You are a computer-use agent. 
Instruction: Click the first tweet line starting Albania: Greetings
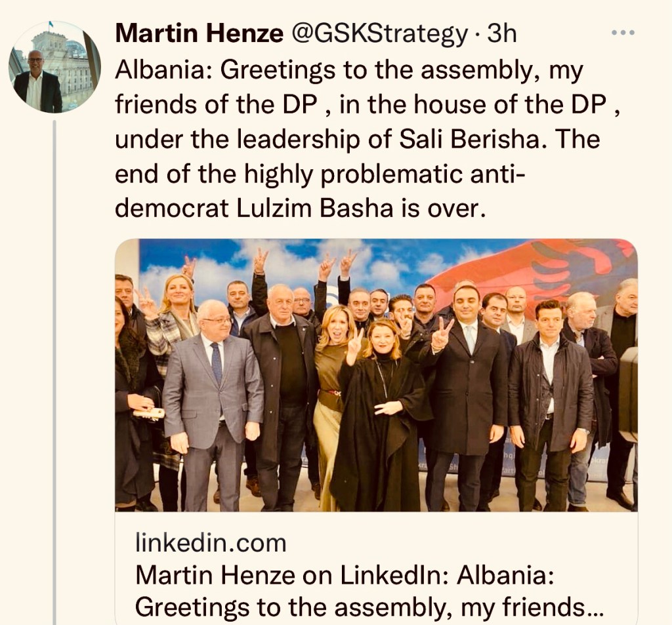pyautogui.click(x=349, y=71)
